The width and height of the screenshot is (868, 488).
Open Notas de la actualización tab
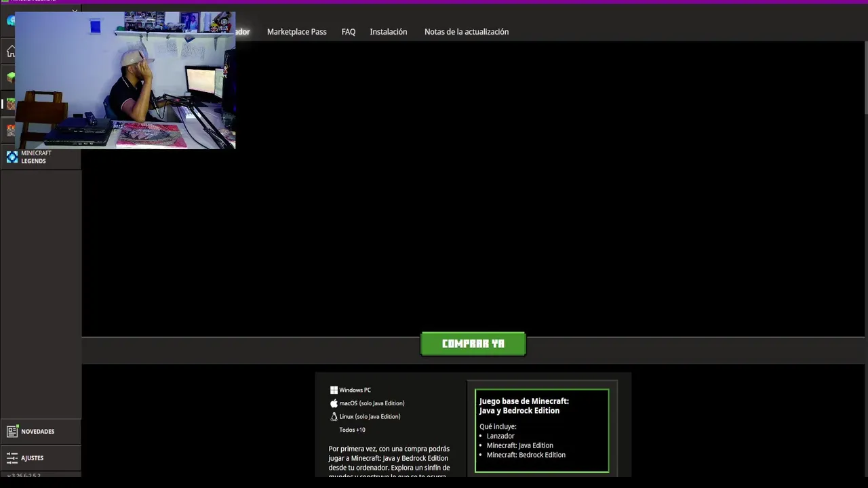click(x=467, y=32)
